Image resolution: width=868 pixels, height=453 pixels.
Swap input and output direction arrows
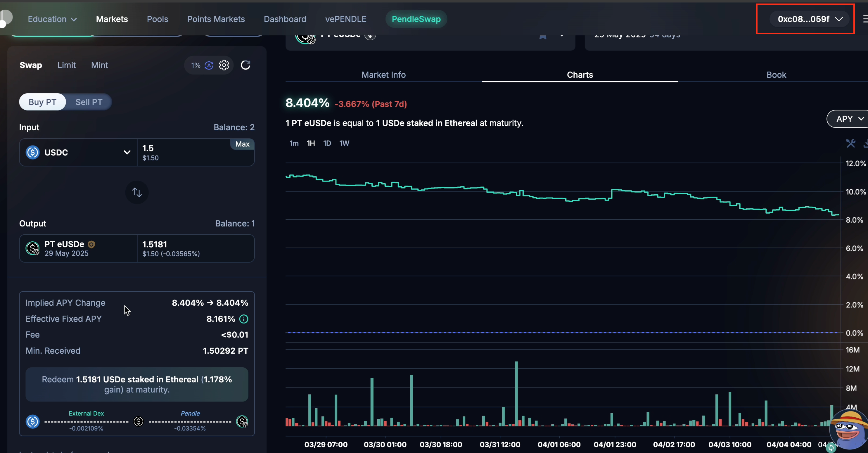(x=137, y=193)
